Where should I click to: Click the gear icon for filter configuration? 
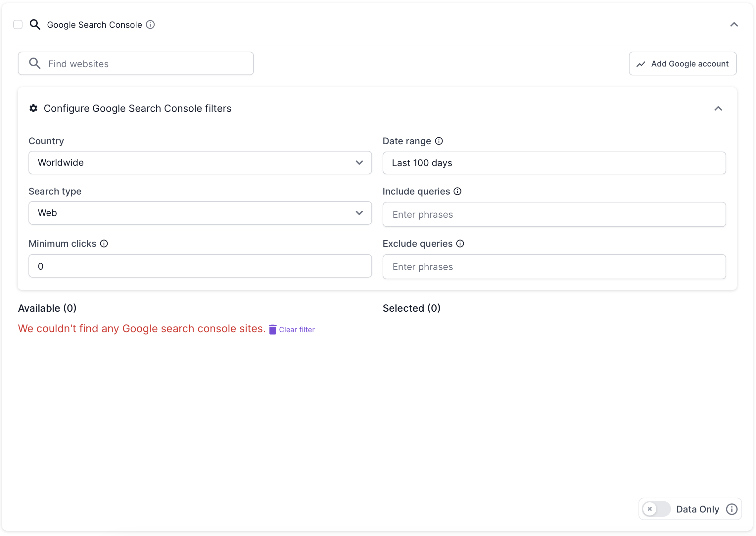click(33, 109)
